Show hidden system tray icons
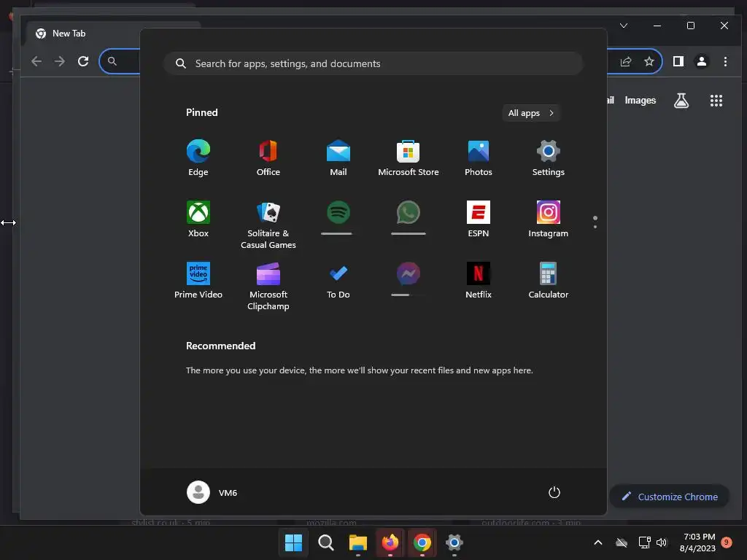 598,542
